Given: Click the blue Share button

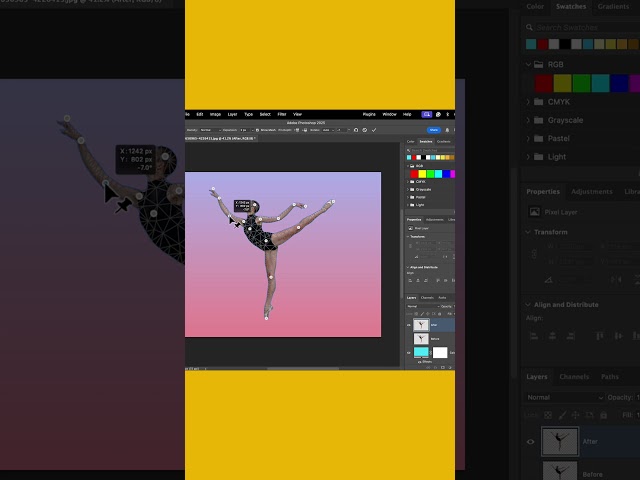Looking at the screenshot, I should (434, 130).
